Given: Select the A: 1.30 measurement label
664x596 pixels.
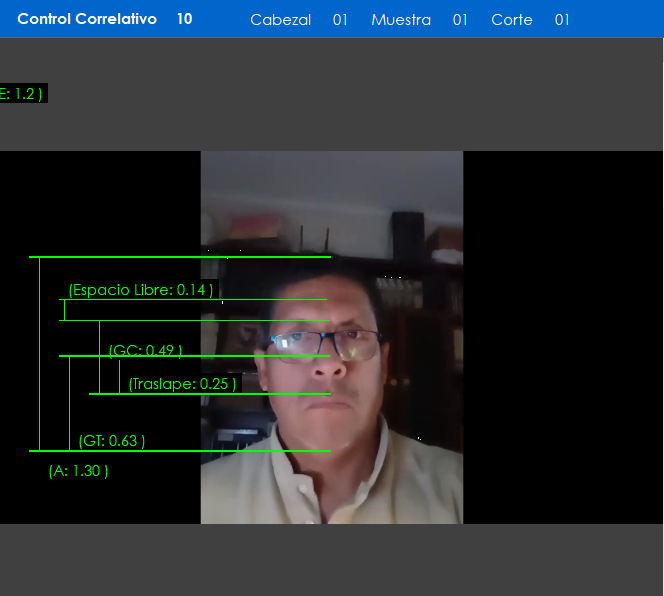Looking at the screenshot, I should click(x=78, y=470).
